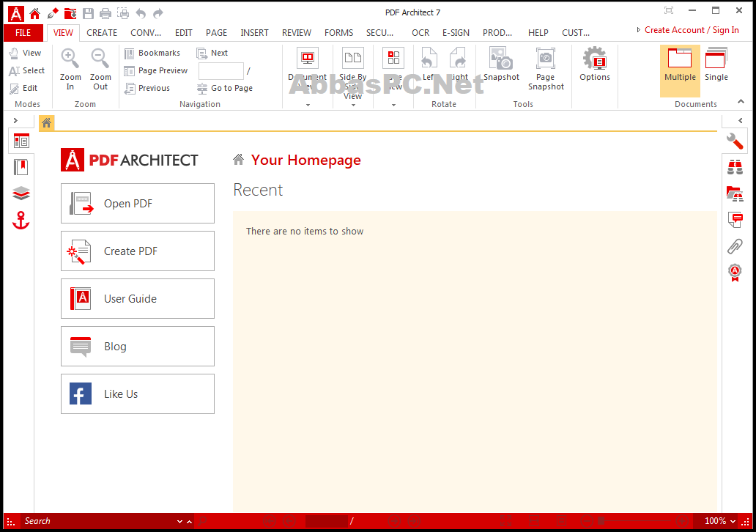Click the Go to Page button
This screenshot has width=756, height=532.
point(225,88)
